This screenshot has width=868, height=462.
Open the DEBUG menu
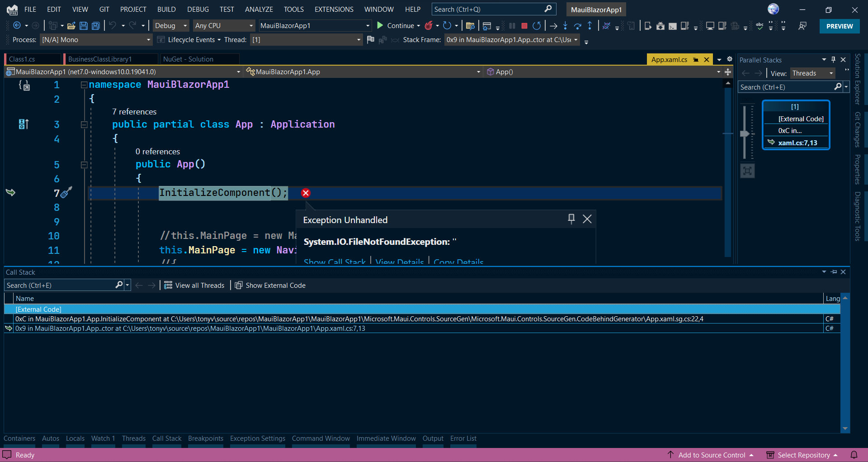[x=197, y=9]
